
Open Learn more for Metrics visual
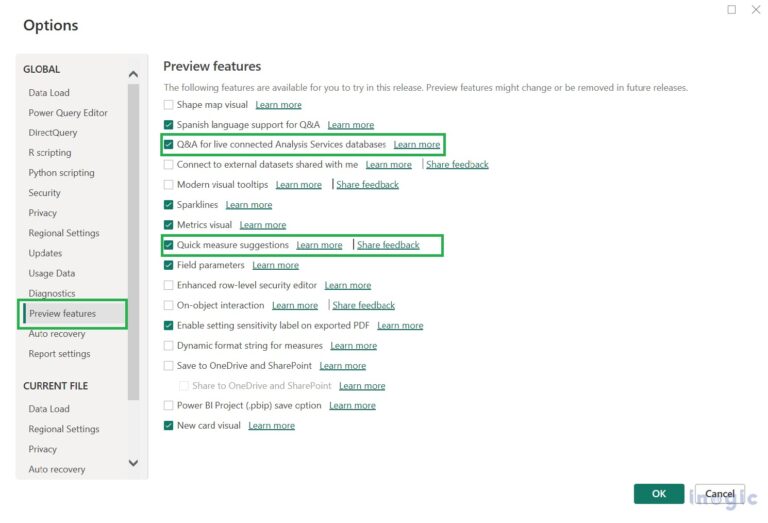click(262, 225)
